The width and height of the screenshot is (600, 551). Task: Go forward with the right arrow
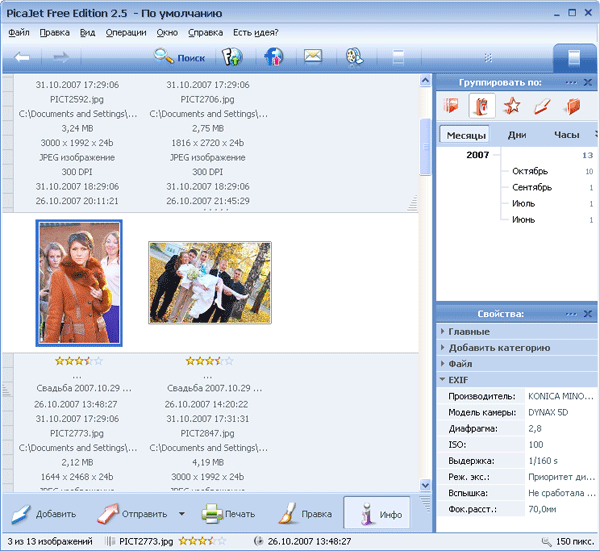click(61, 58)
